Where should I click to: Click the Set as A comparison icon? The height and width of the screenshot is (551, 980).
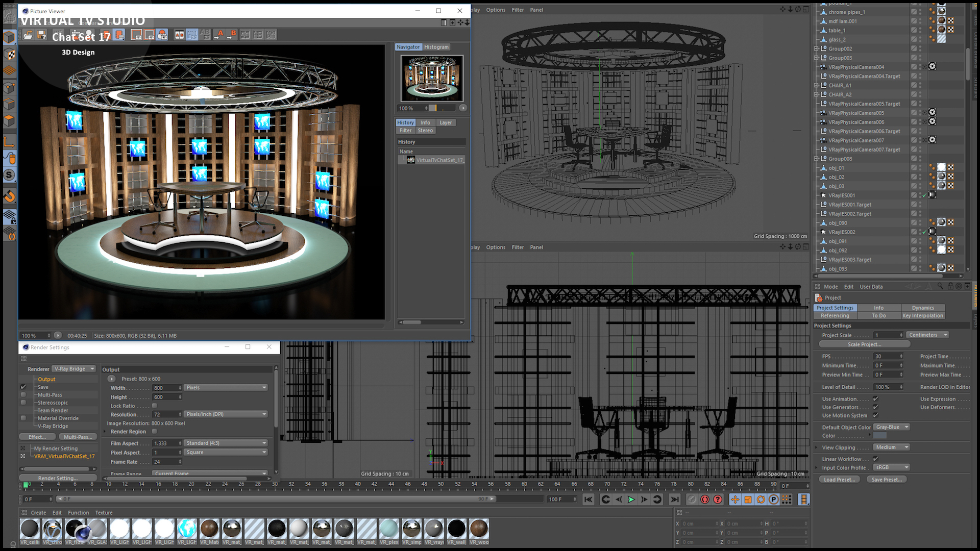(219, 35)
